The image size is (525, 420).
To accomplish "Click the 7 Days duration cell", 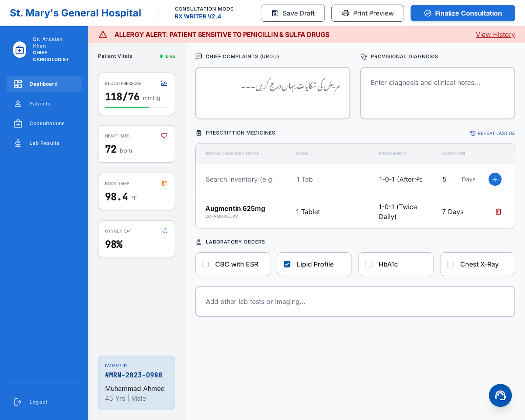I will pyautogui.click(x=453, y=212).
